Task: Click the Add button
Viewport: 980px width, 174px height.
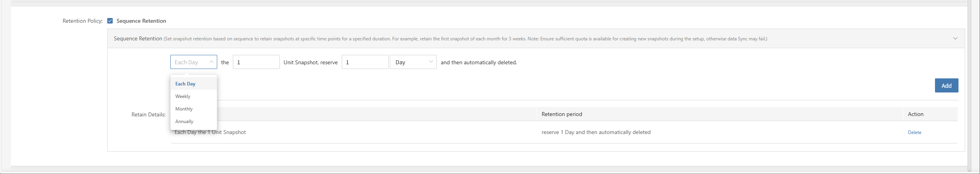Action: (x=946, y=85)
